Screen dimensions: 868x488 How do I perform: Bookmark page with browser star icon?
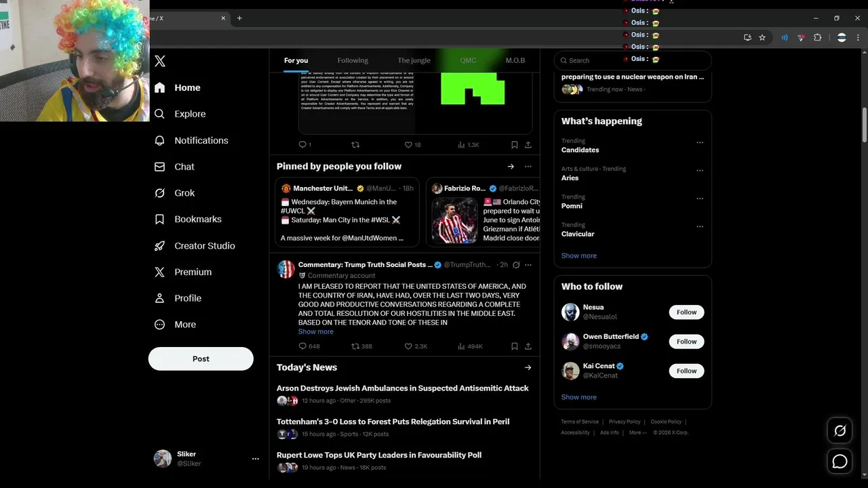(762, 38)
